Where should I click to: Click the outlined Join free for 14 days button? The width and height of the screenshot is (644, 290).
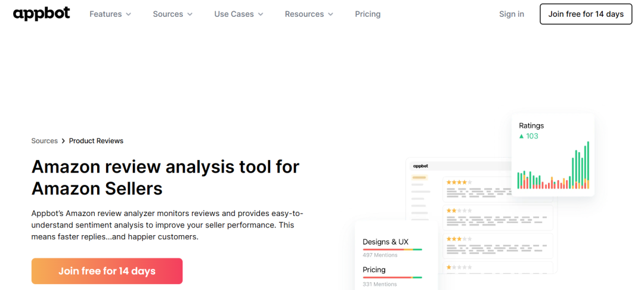(586, 14)
